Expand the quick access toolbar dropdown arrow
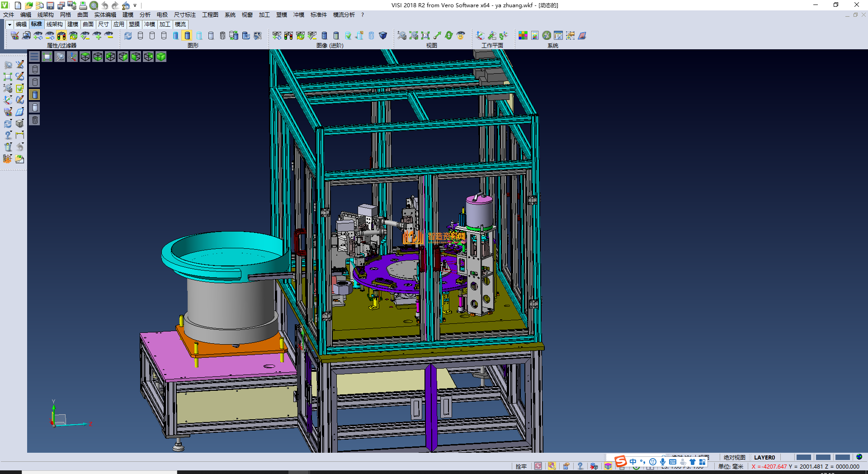 coord(135,6)
